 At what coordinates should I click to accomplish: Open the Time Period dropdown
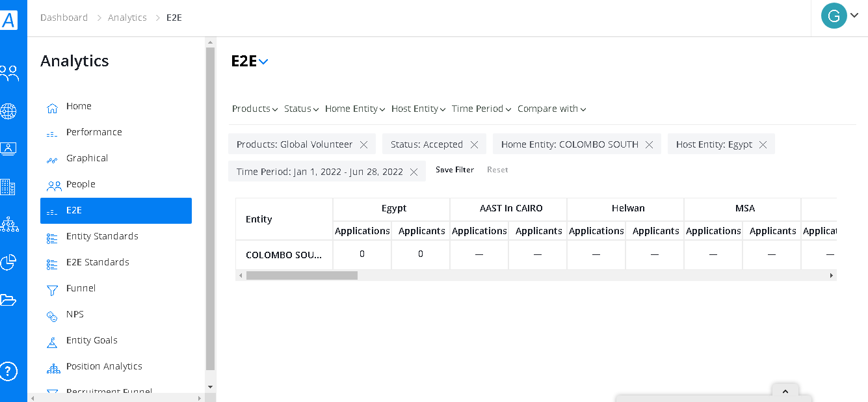481,109
